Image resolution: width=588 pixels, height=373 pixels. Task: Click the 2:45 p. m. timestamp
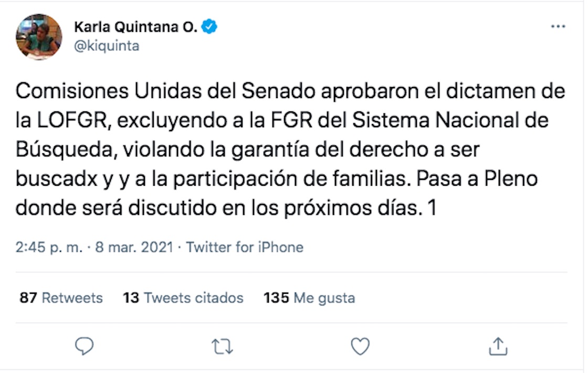[49, 247]
